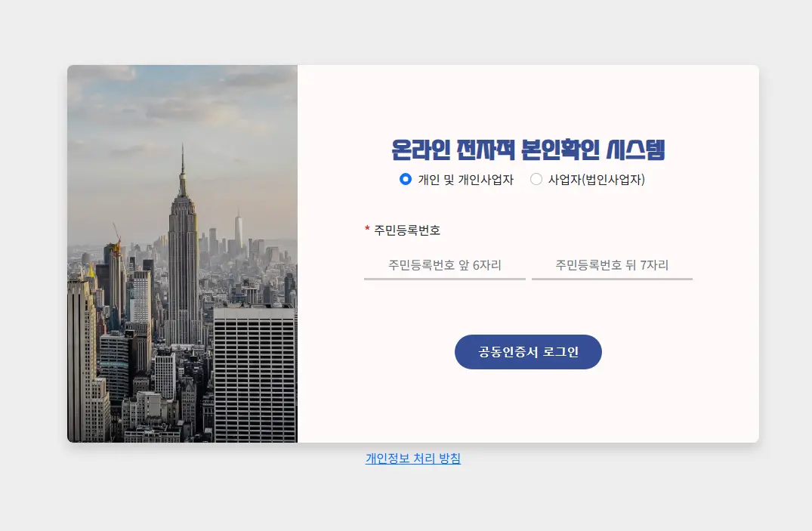Image resolution: width=812 pixels, height=531 pixels.
Task: Click the underline beneath the front digits field
Action: (444, 279)
